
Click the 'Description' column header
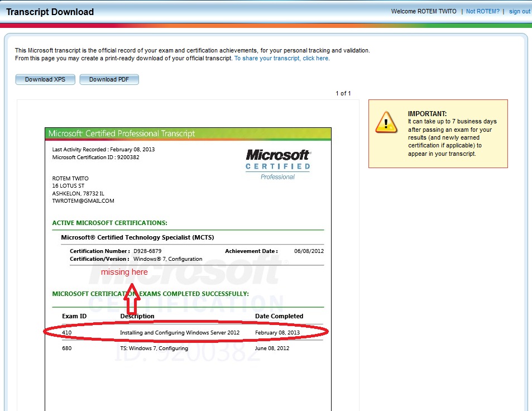[x=137, y=316]
